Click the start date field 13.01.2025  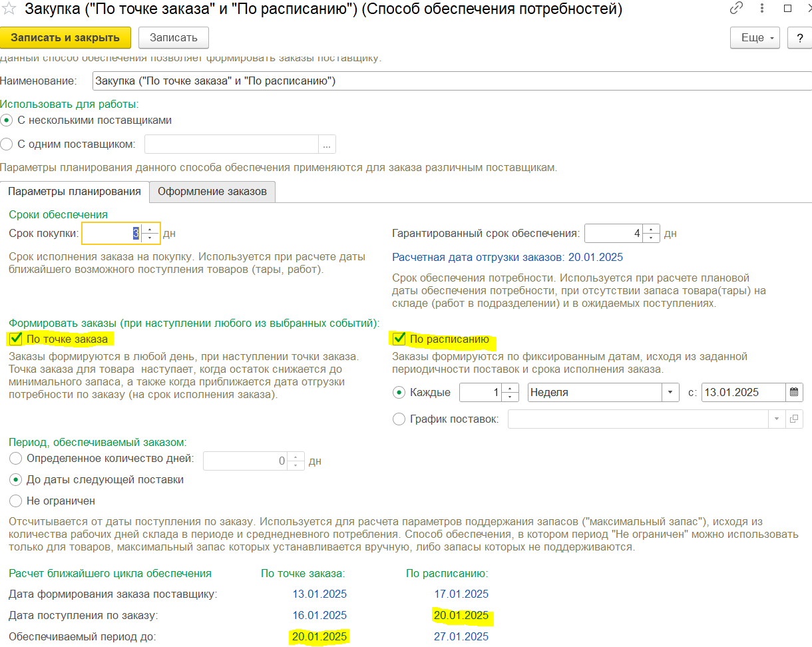[744, 392]
